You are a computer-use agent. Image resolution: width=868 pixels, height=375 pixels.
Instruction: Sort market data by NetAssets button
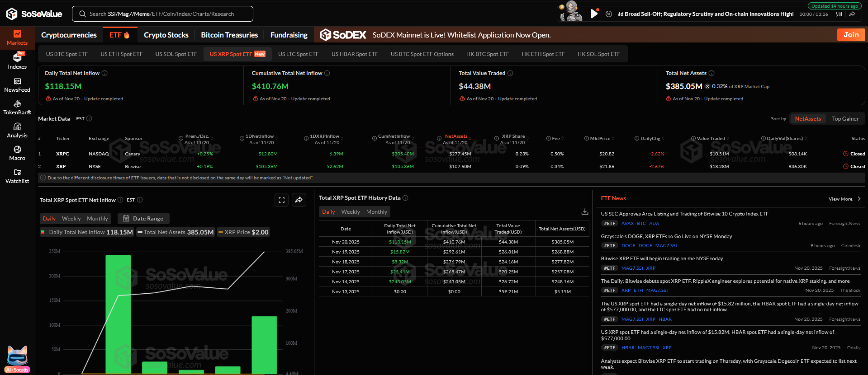808,119
